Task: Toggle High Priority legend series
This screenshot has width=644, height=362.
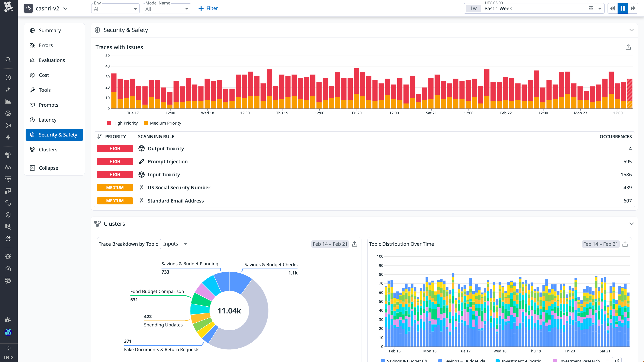Action: point(122,123)
